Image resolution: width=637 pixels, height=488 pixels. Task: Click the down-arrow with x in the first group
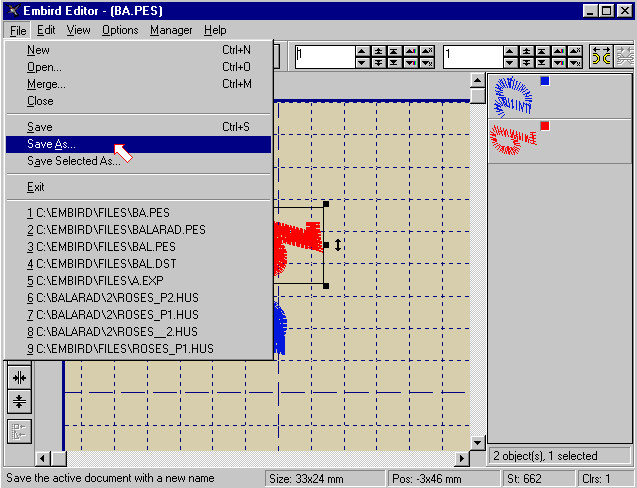point(427,63)
